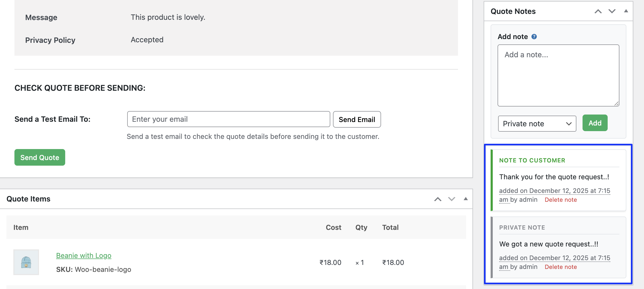Screen dimensions: 644x289
Task: Click the Add note help icon
Action: [x=534, y=37]
